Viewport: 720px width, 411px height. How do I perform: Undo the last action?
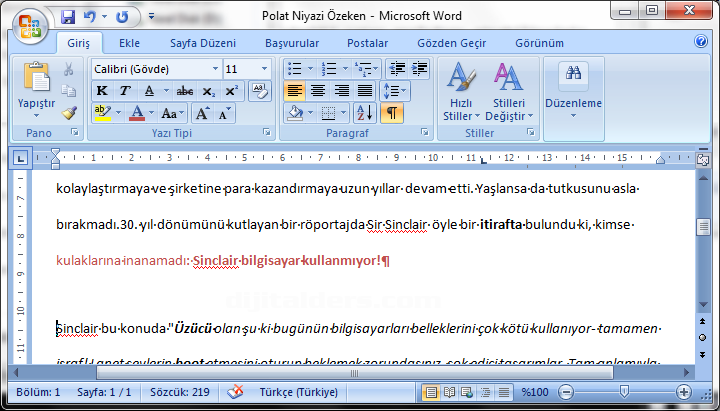90,17
